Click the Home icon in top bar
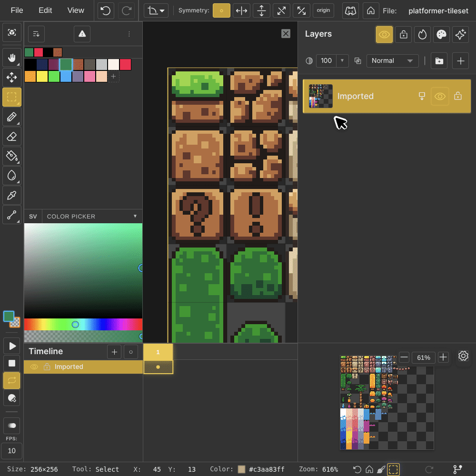Screen dimensions: 476x476 coord(371,10)
